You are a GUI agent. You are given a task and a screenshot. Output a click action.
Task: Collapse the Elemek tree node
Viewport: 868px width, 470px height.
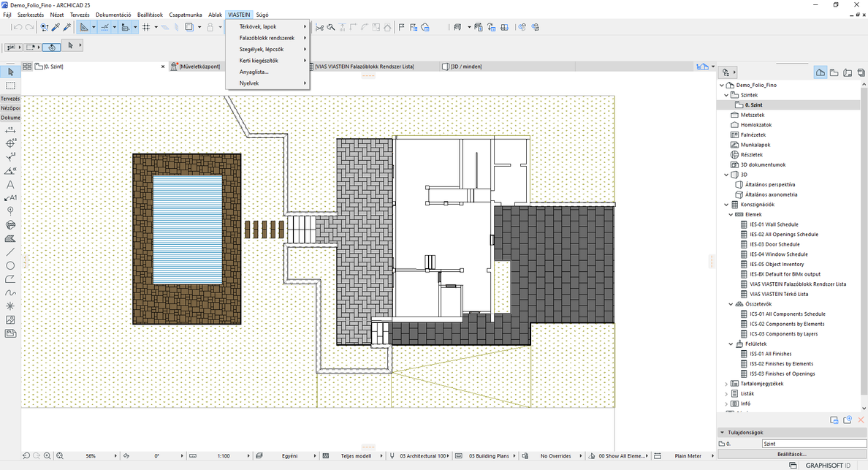point(731,215)
